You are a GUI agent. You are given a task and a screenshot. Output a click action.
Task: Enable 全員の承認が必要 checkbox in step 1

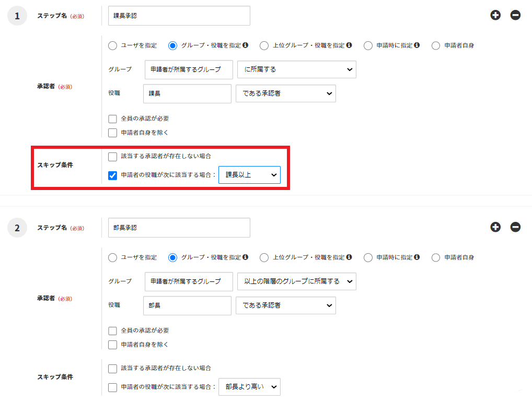tap(112, 119)
